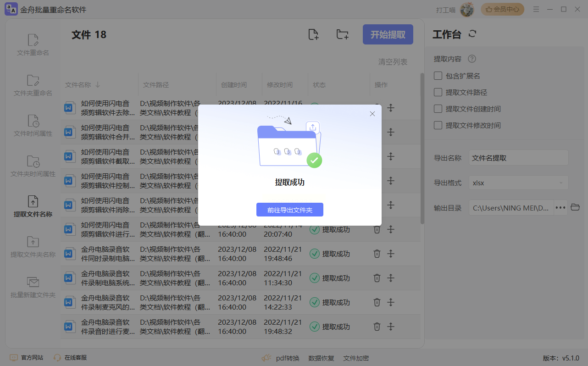Open the 会员中心 button
The image size is (588, 366).
tap(502, 9)
